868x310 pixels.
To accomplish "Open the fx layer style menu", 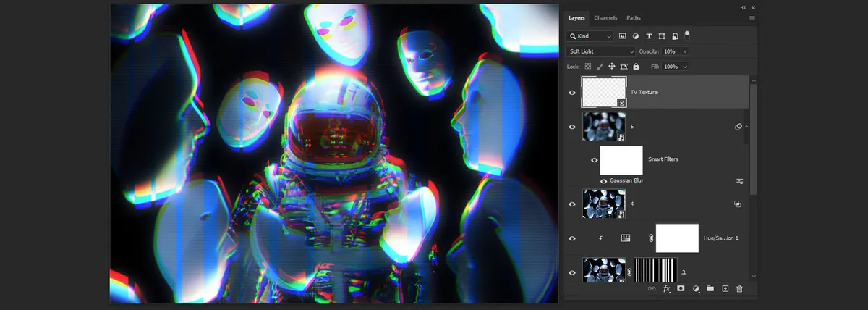I will [x=667, y=289].
